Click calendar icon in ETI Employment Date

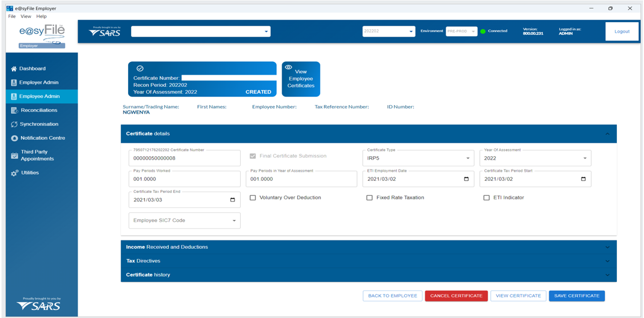click(x=466, y=179)
